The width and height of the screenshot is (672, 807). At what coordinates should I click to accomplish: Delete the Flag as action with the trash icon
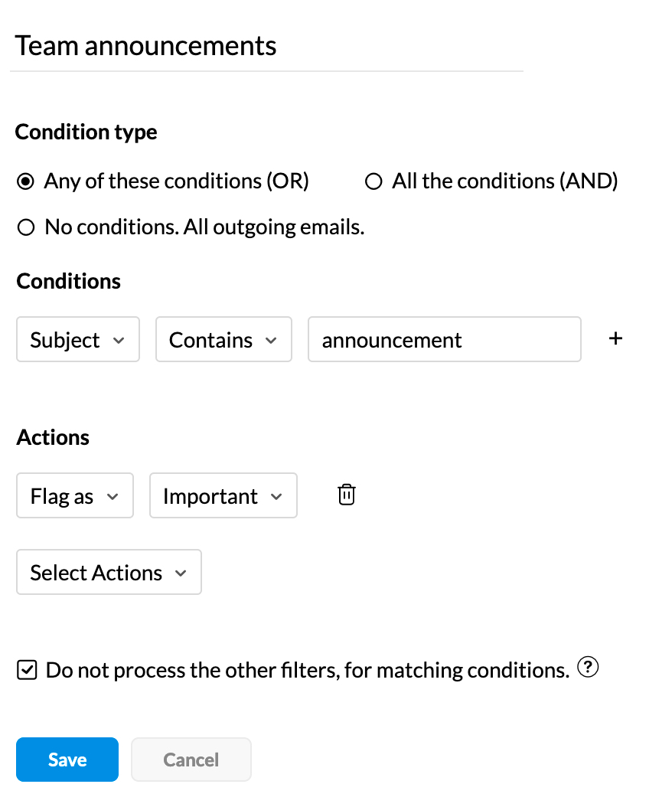tap(346, 495)
